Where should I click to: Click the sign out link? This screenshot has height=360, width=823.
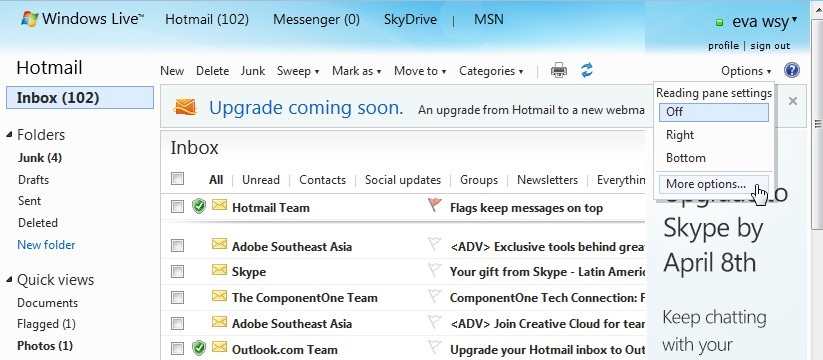[x=770, y=46]
